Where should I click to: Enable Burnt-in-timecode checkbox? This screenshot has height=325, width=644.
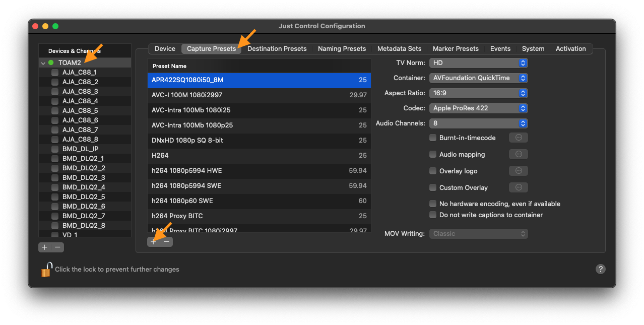point(433,138)
